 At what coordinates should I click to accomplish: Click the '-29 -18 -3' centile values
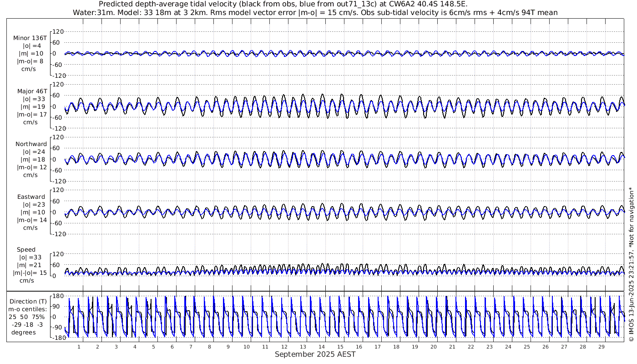click(x=28, y=324)
